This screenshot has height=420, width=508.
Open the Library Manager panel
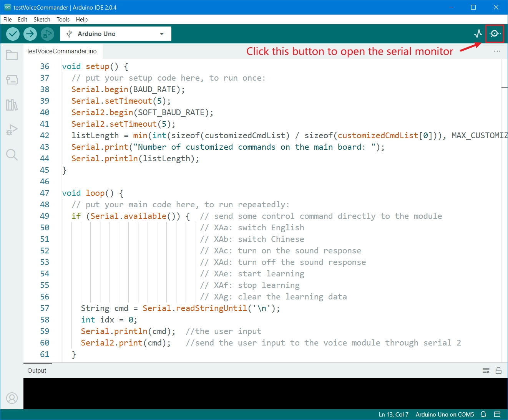[x=12, y=105]
